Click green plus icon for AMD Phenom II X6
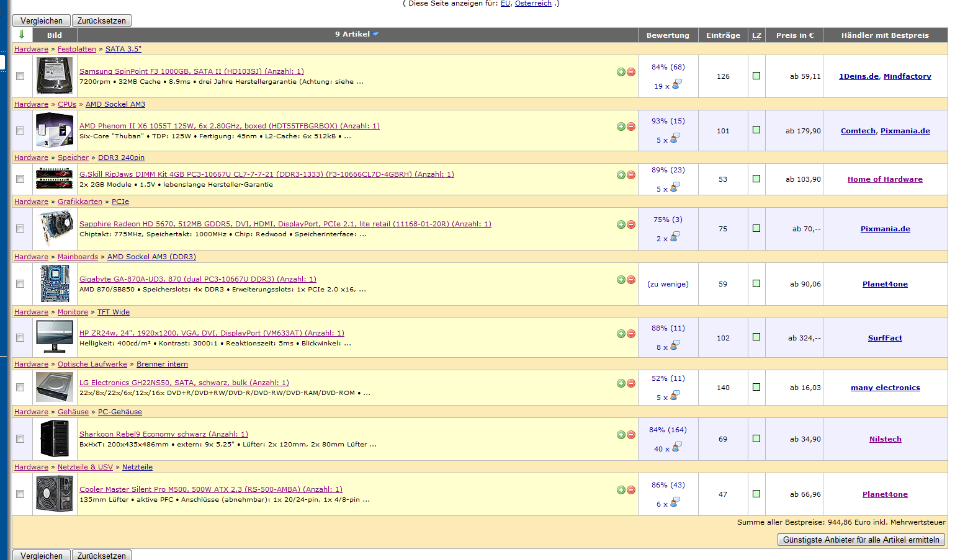The width and height of the screenshot is (955, 560). coord(621,127)
